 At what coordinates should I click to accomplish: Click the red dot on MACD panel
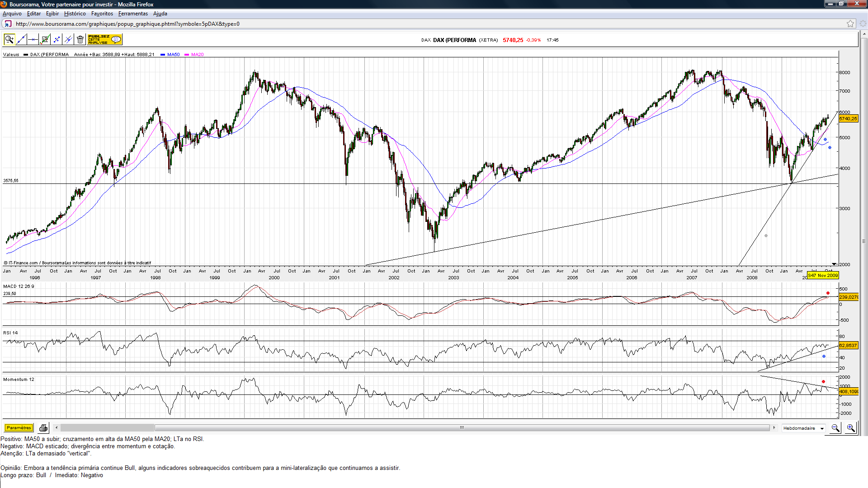pyautogui.click(x=828, y=293)
